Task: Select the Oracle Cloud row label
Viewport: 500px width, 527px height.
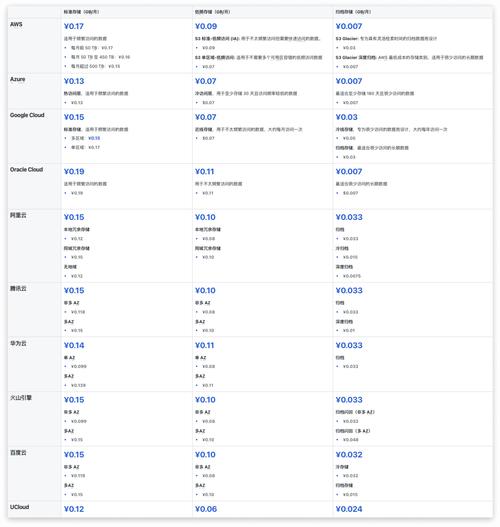Action: click(27, 170)
